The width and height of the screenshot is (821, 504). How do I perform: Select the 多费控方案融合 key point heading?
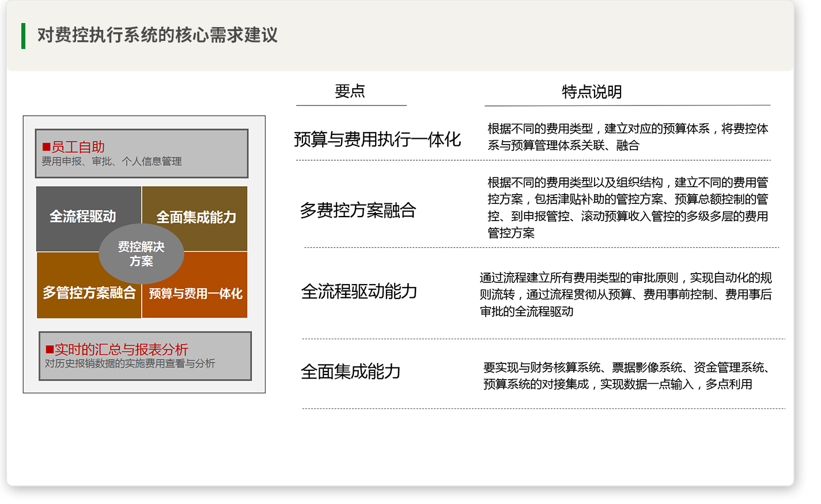(358, 210)
